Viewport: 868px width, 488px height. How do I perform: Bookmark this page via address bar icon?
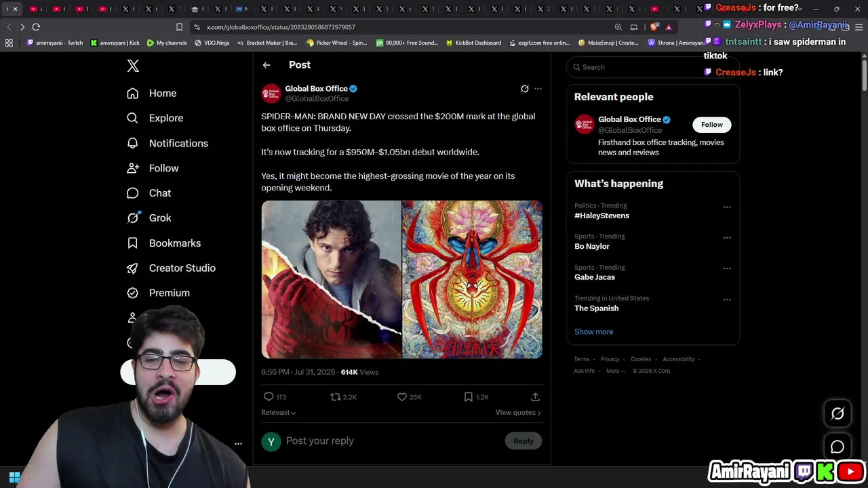(x=179, y=27)
